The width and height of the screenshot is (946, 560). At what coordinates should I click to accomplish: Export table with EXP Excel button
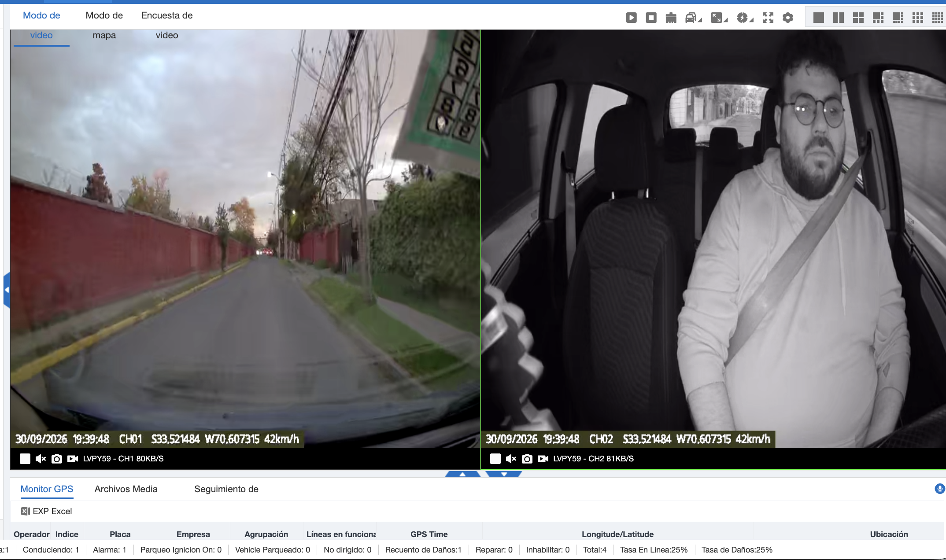pos(47,511)
